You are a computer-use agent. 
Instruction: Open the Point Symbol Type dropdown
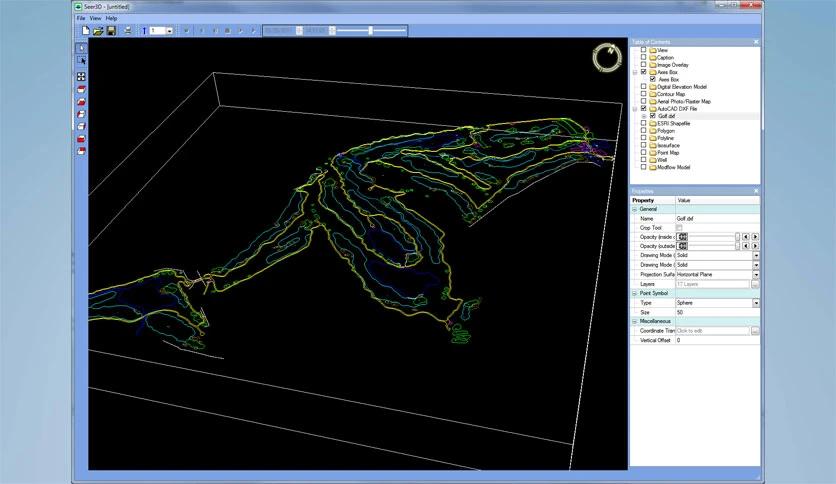(x=756, y=302)
